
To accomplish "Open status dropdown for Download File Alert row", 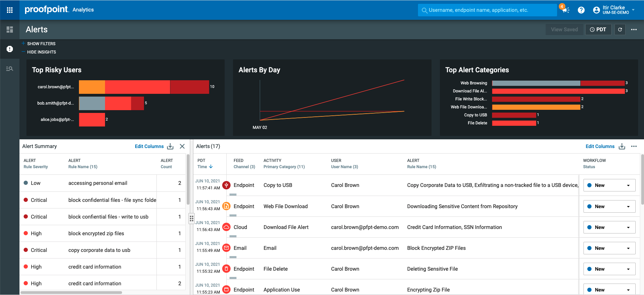I will (x=609, y=227).
